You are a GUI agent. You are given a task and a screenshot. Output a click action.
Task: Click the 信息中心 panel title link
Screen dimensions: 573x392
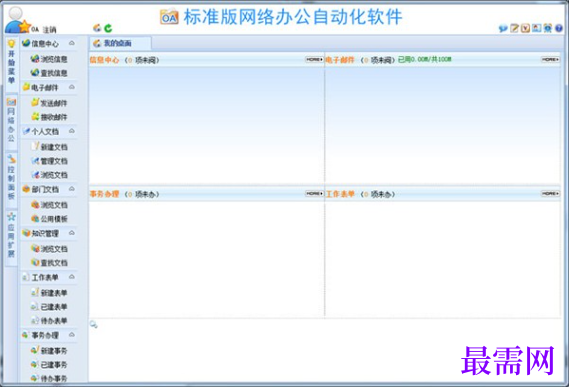point(105,60)
